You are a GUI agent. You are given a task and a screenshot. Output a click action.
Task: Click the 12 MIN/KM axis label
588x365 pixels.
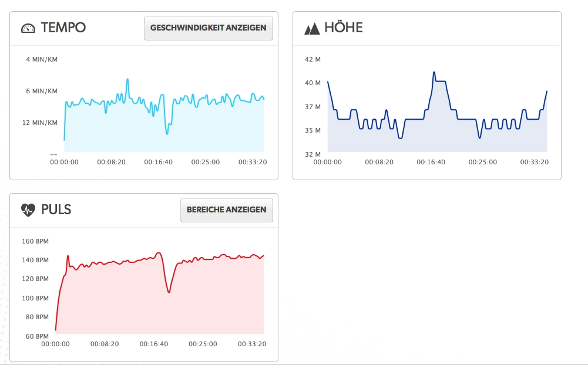(40, 123)
